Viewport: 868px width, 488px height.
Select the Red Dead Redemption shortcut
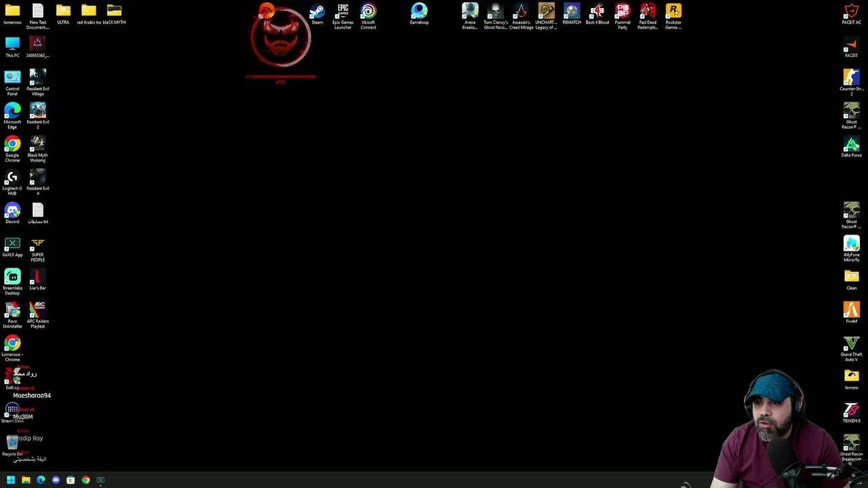click(648, 16)
